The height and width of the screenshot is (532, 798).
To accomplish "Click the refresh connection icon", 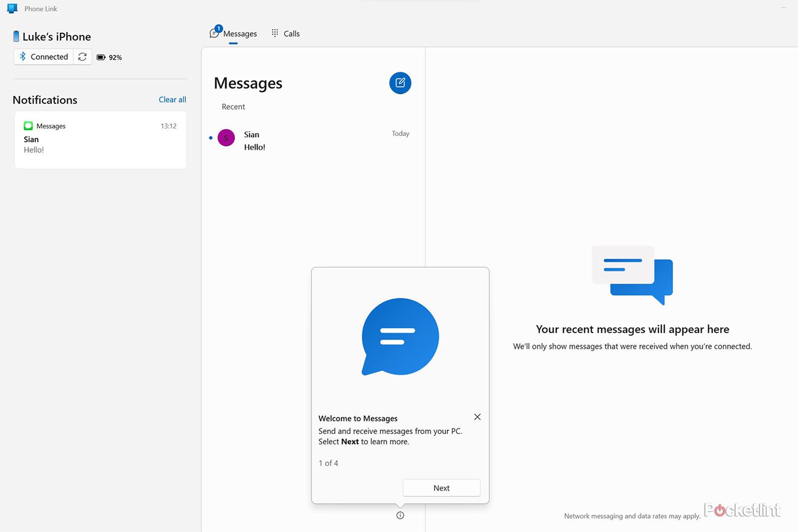I will pos(82,57).
